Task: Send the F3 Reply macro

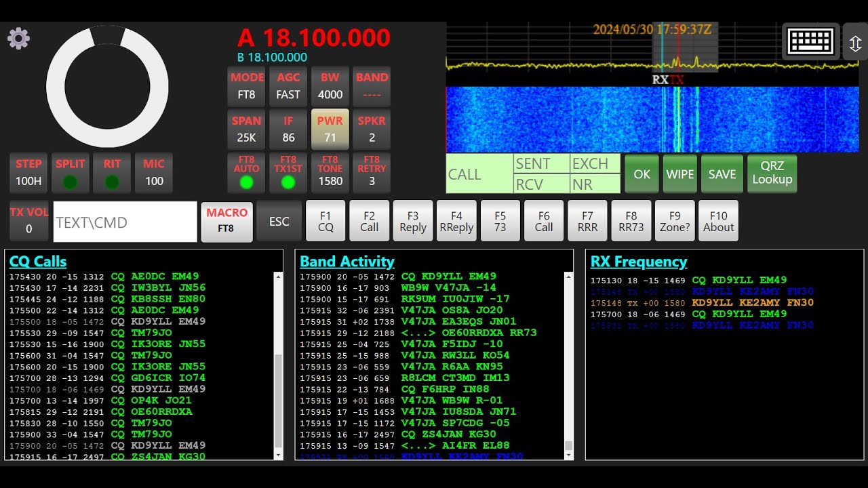Action: [x=413, y=222]
